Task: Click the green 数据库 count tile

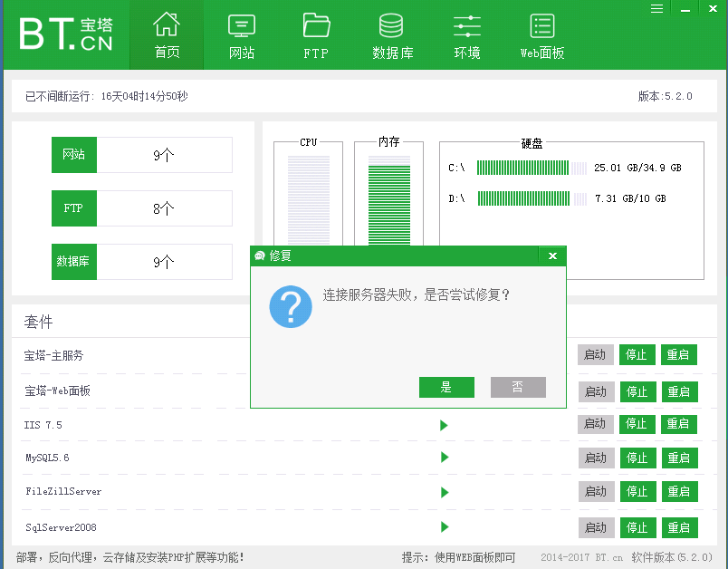Action: (x=74, y=262)
